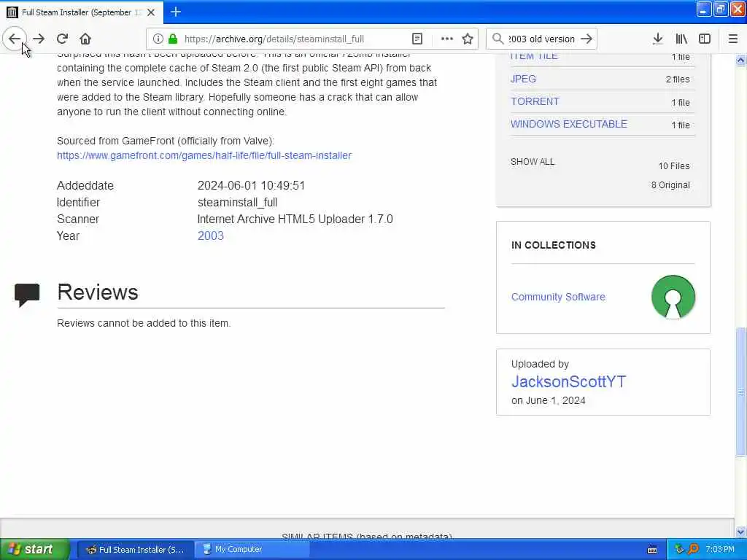The height and width of the screenshot is (560, 747).
Task: Open the library bookshelf icon
Action: tap(681, 39)
